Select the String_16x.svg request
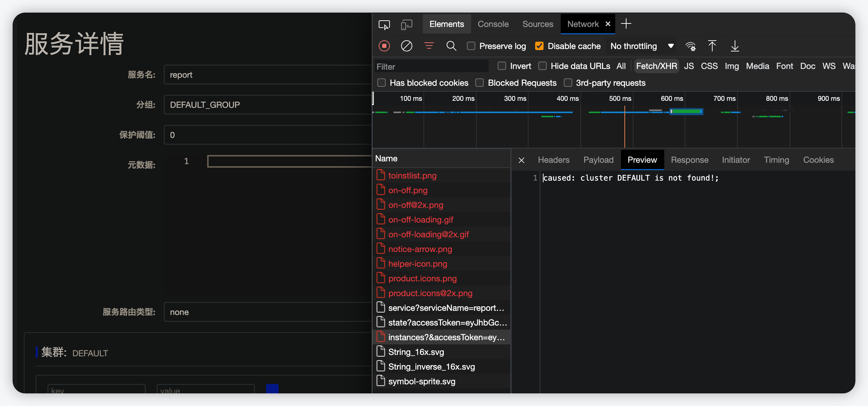This screenshot has height=406, width=868. coord(441,352)
